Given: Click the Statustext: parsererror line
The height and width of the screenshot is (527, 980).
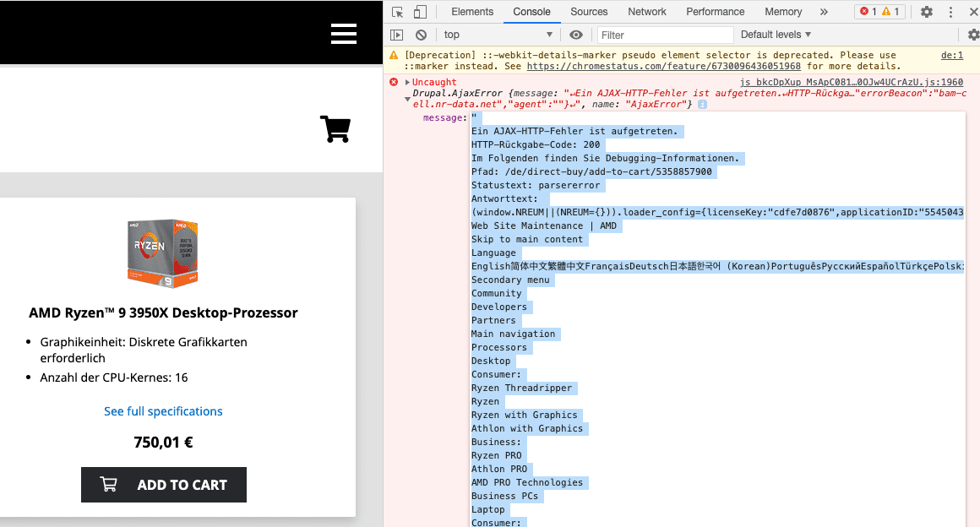Looking at the screenshot, I should coord(536,185).
